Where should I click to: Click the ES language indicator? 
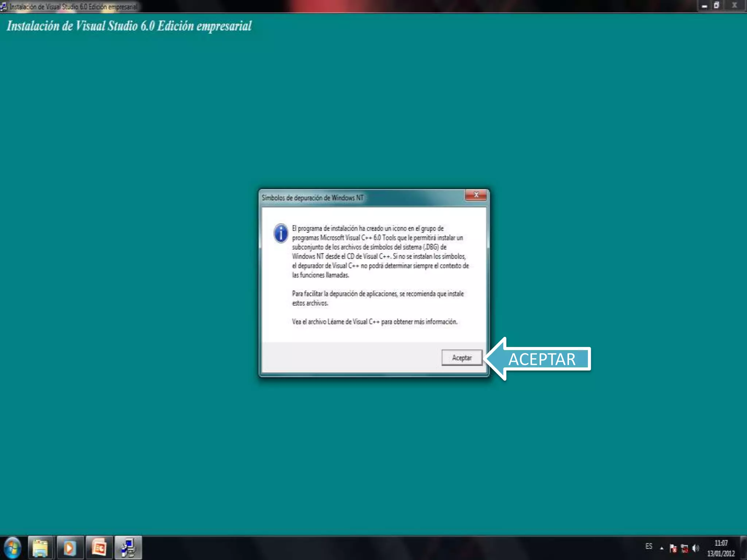(x=649, y=546)
